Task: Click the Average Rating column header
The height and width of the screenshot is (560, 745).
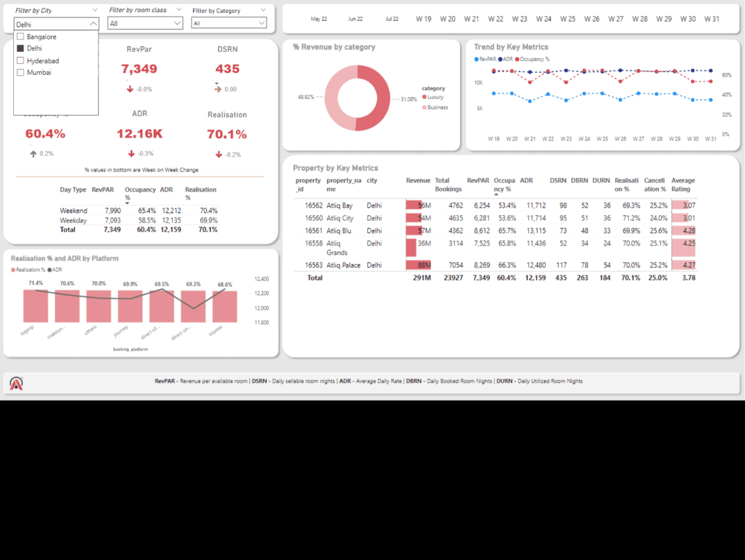Action: [x=682, y=185]
